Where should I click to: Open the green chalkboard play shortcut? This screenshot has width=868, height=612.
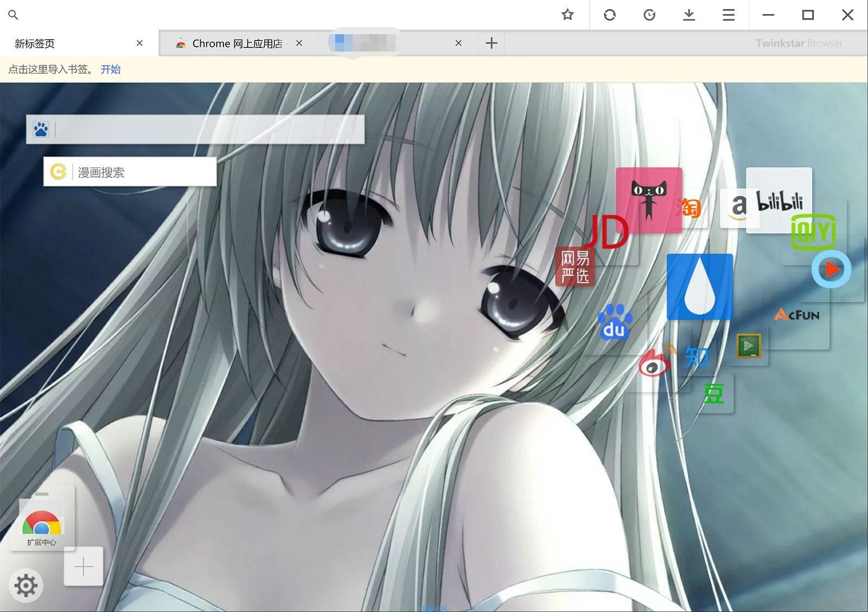[x=749, y=346]
